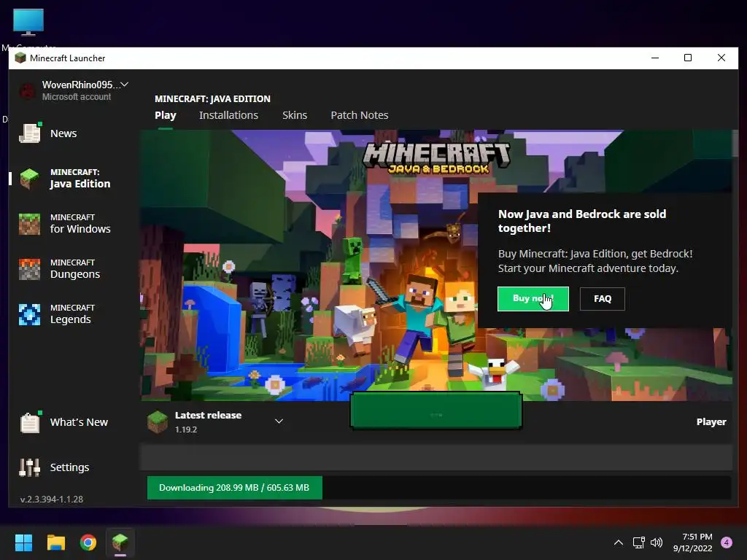This screenshot has width=747, height=560.
Task: Open the My Computer desktop icon
Action: (28, 23)
